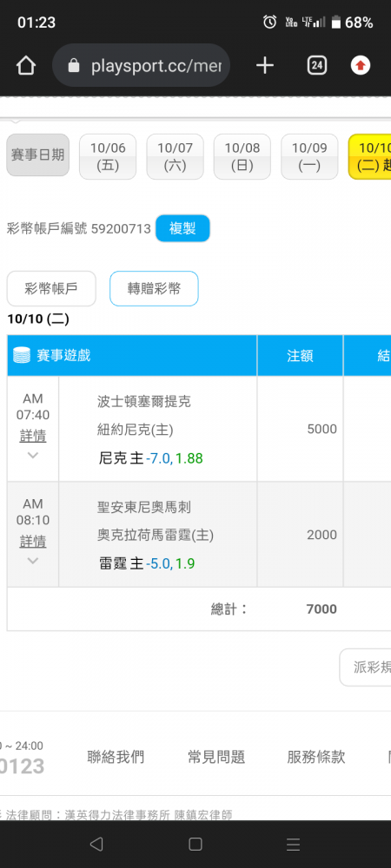Expand chevron under 08:10 game details

coord(33,560)
